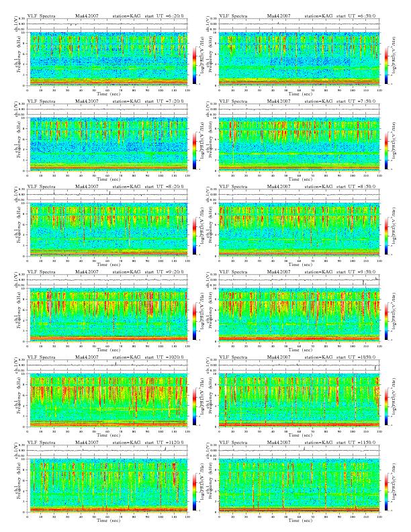This screenshot has height=532, width=411.
Task: Click the PSD color scale of the 6:20:0 panel
Action: (x=194, y=65)
